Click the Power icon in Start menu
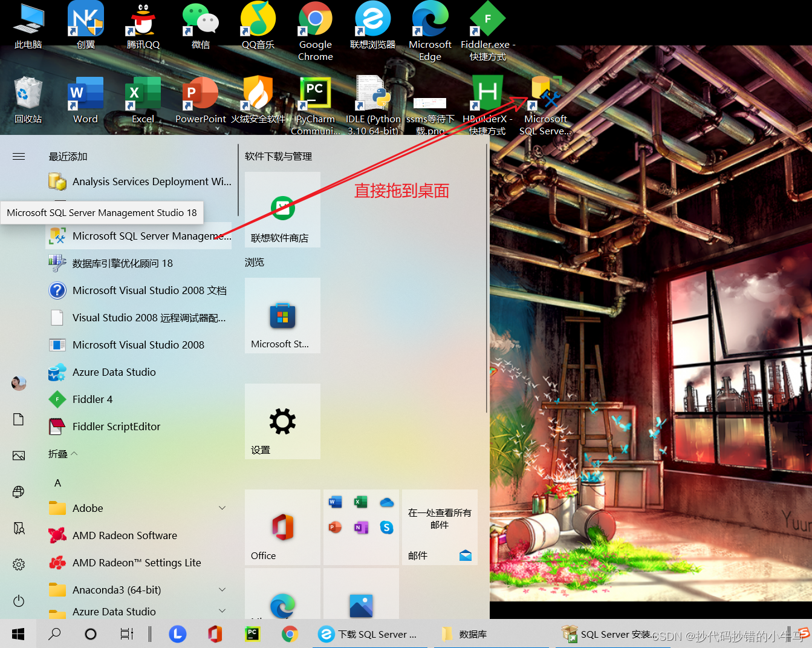This screenshot has width=812, height=648. (19, 601)
